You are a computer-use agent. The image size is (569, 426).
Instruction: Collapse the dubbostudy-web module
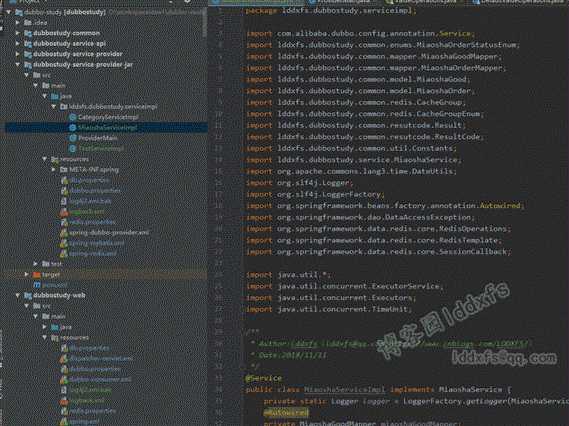(17, 296)
